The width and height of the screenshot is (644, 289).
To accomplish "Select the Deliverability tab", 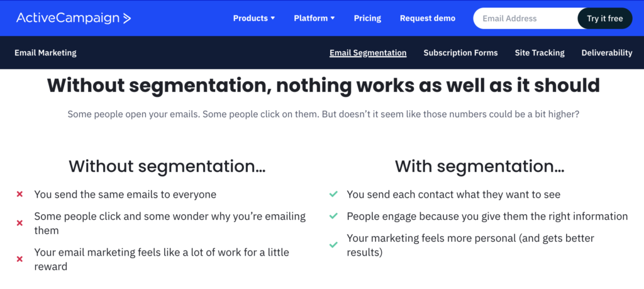I will 607,53.
